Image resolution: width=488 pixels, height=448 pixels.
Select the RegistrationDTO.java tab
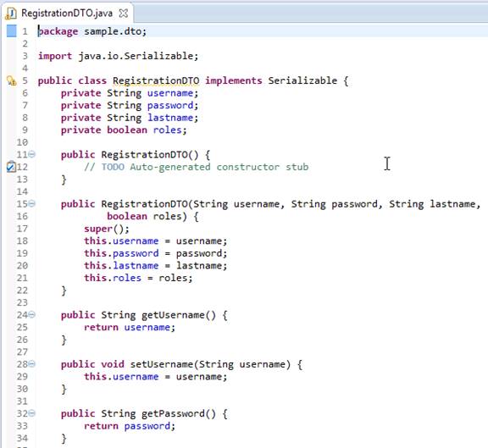(67, 14)
